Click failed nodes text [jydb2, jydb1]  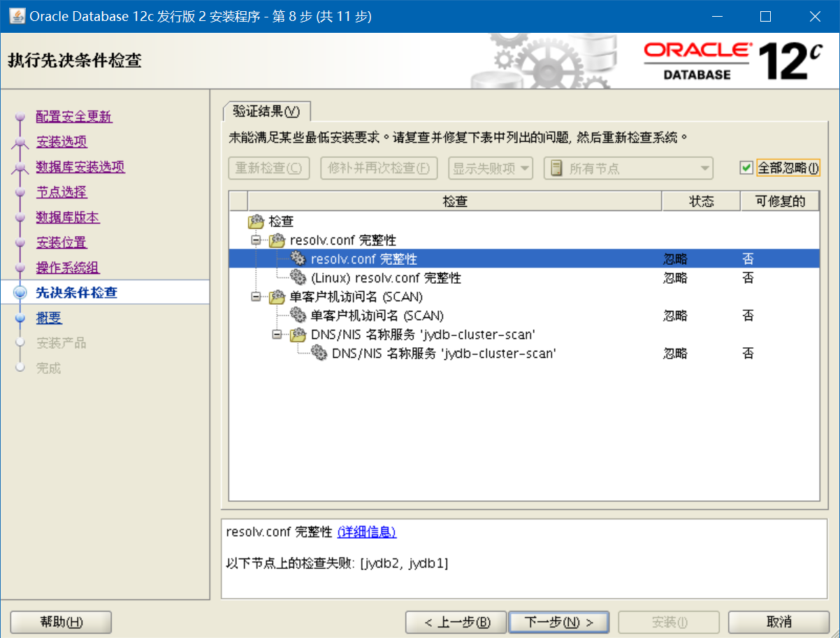click(404, 563)
